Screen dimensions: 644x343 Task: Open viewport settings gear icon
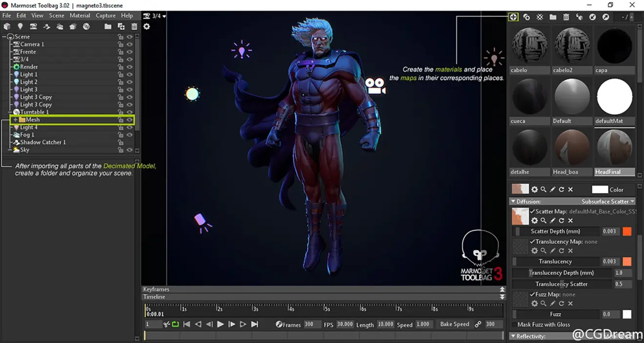146,27
